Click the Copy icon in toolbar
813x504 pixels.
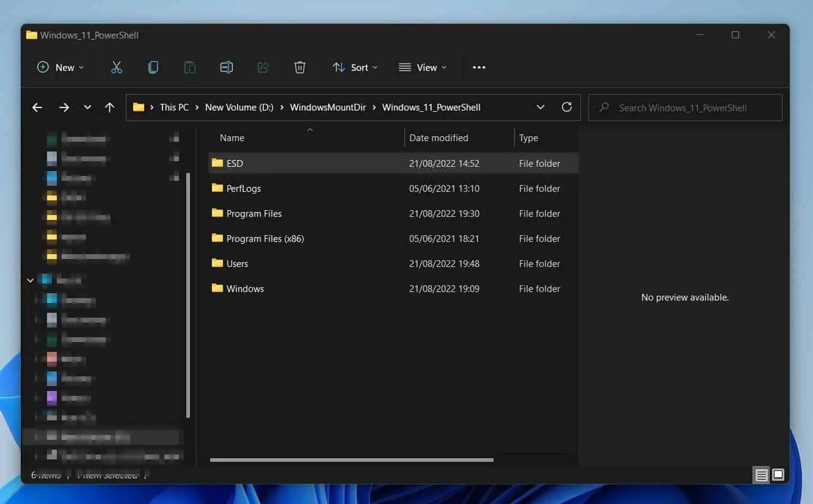pos(153,67)
